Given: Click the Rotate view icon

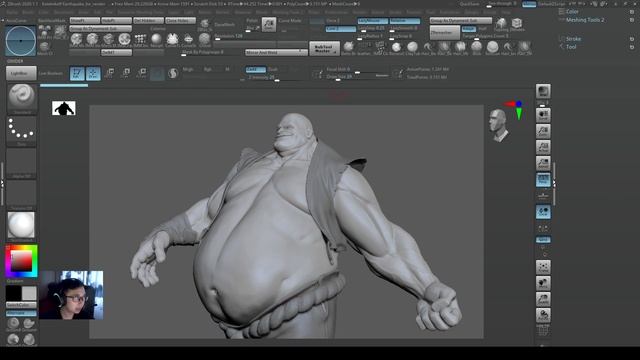Looking at the screenshot, I should point(543,315).
